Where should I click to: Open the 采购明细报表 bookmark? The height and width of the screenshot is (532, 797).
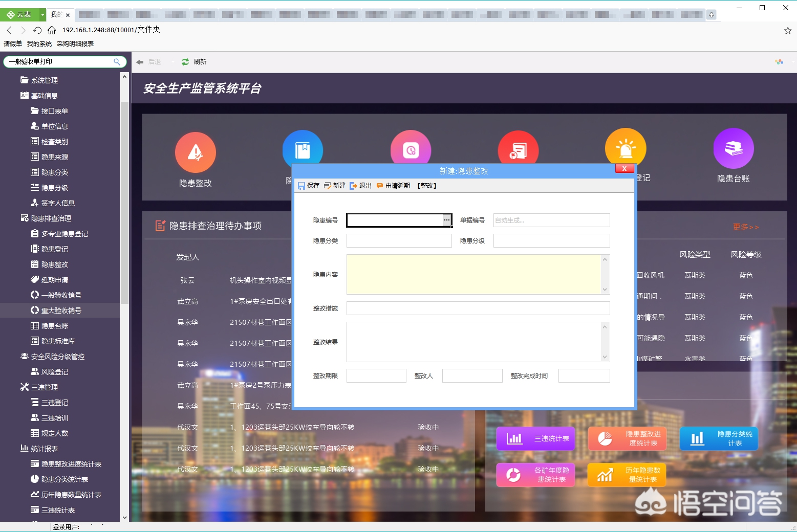pos(75,44)
